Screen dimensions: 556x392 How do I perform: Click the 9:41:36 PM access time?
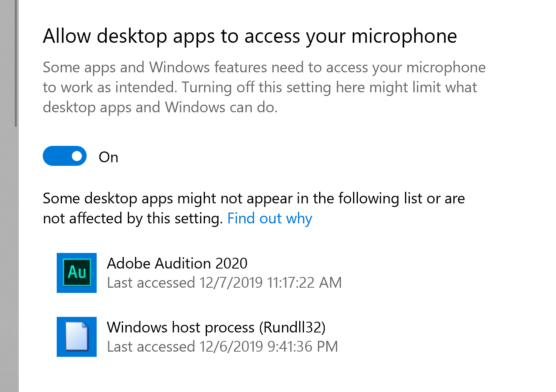pyautogui.click(x=302, y=347)
